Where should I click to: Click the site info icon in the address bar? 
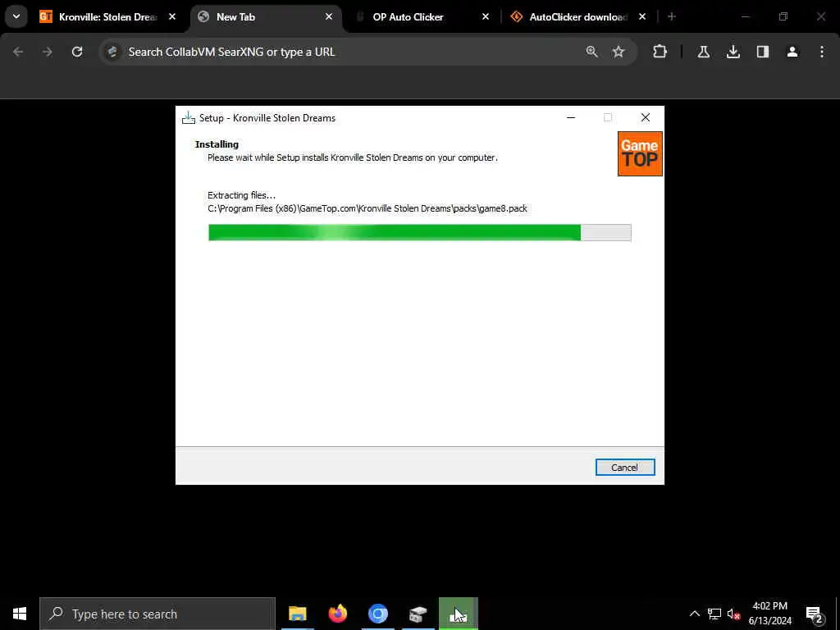[112, 52]
